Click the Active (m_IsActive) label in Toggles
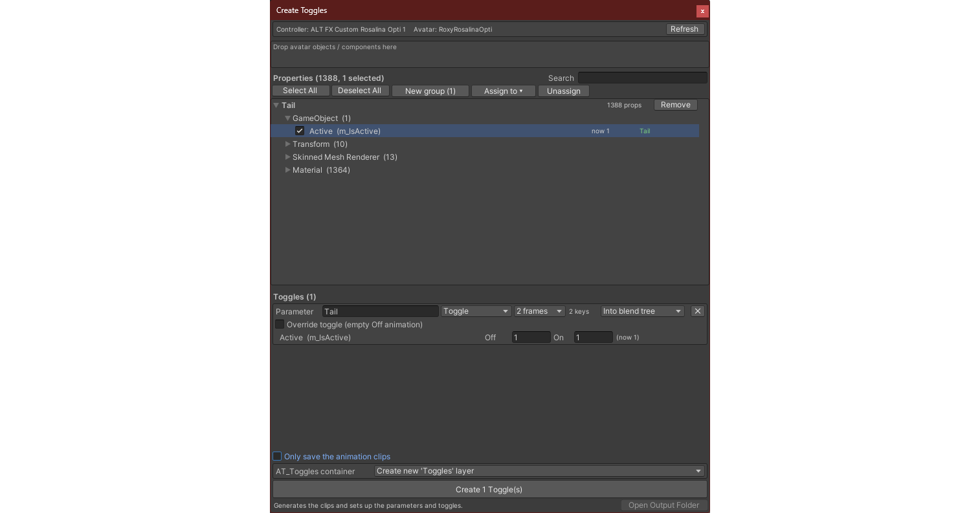This screenshot has width=980, height=513. pos(315,337)
